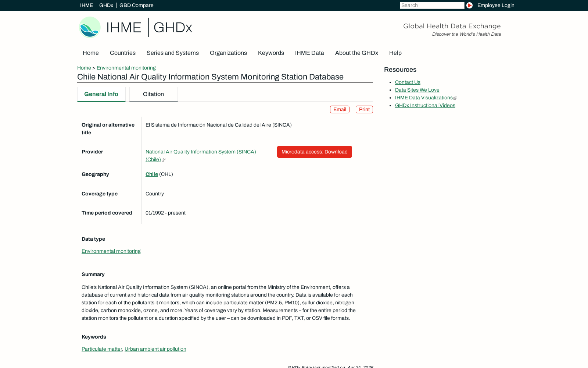588x368 pixels.
Task: Click the GHDx wordmark in the header
Action: [x=173, y=28]
